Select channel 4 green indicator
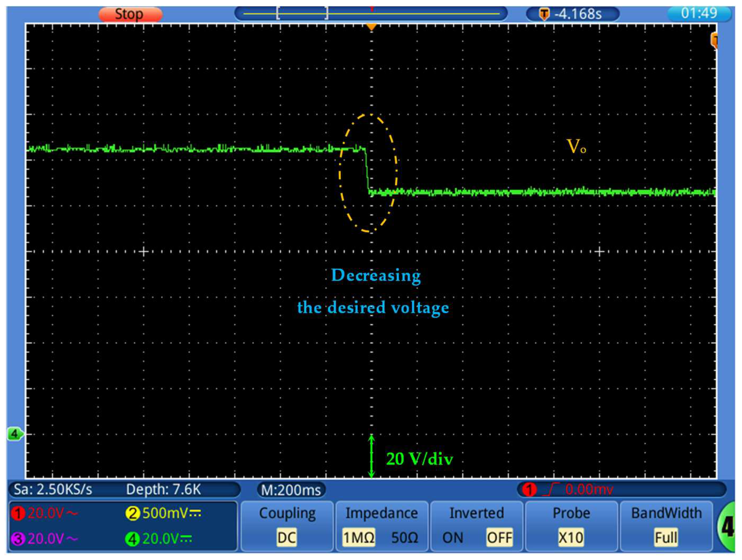The image size is (742, 560). pos(132,539)
